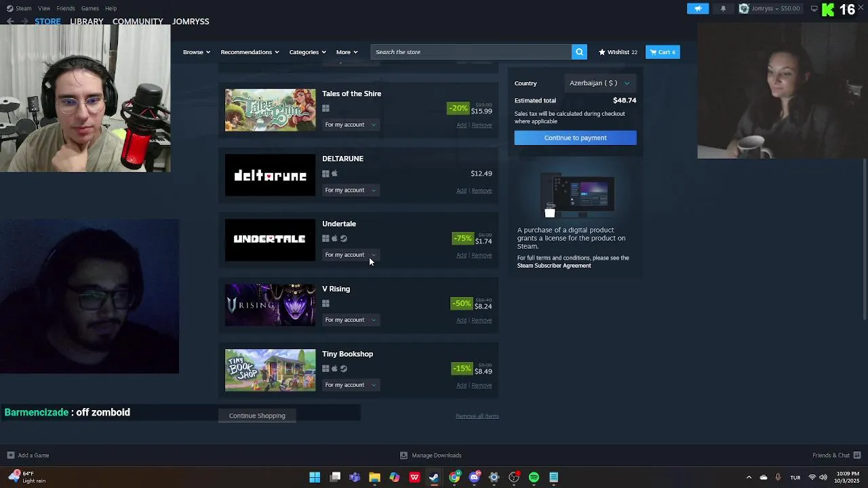Open the V Rising game thumbnail

270,304
